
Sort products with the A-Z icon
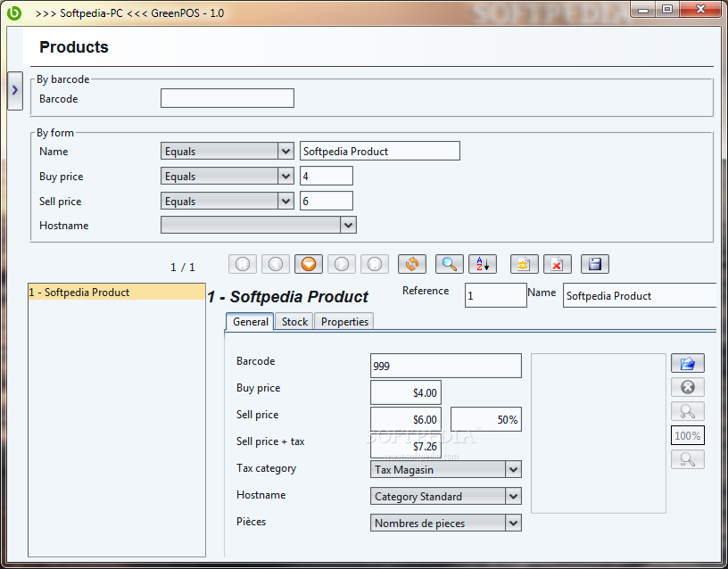(x=483, y=264)
